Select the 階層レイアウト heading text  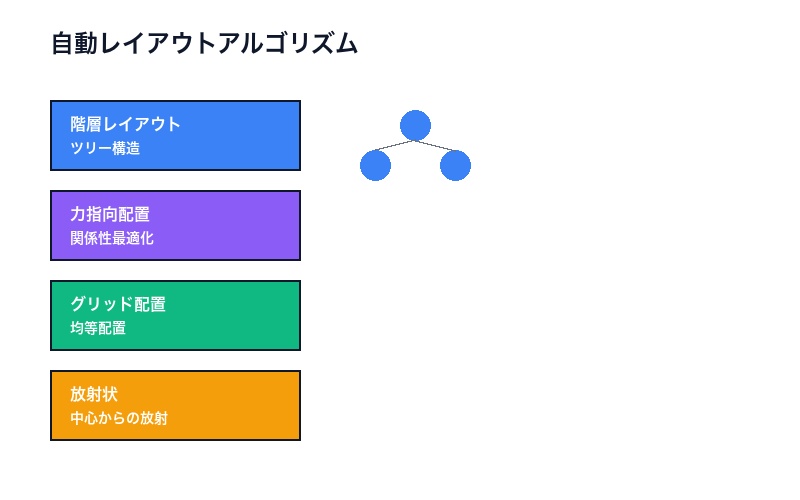click(125, 124)
